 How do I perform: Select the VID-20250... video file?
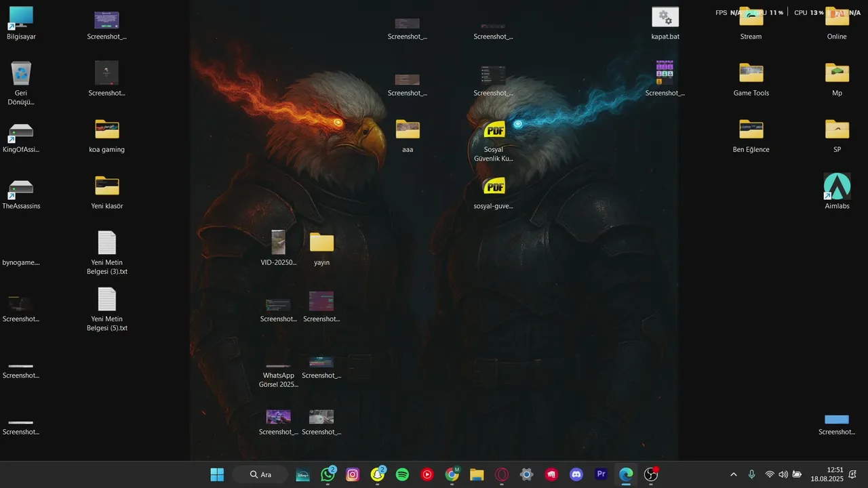coord(279,248)
